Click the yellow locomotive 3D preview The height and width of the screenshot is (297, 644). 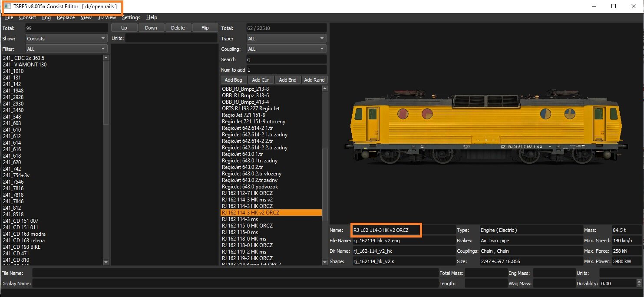pos(485,128)
